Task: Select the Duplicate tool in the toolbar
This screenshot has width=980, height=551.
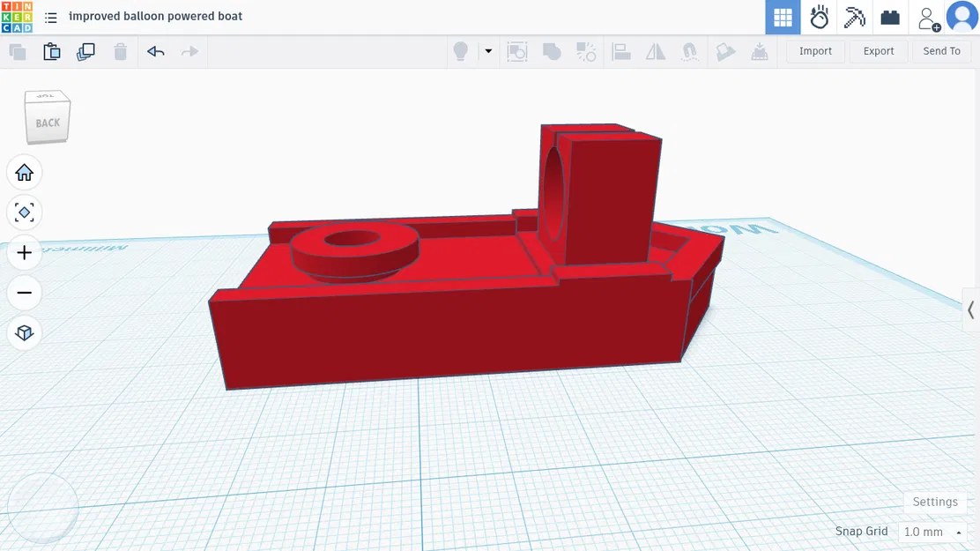Action: coord(85,51)
